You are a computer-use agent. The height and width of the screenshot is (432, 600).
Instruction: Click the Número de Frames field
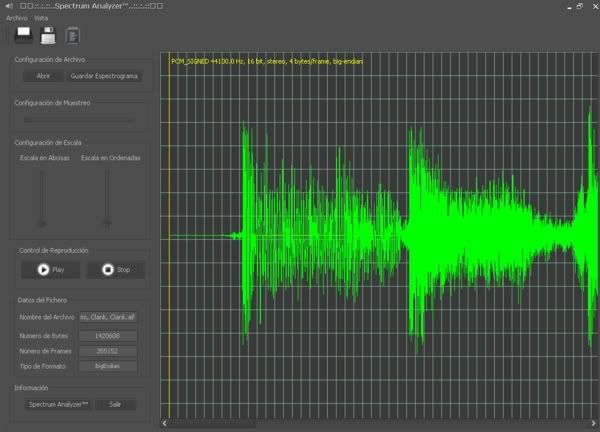(108, 351)
